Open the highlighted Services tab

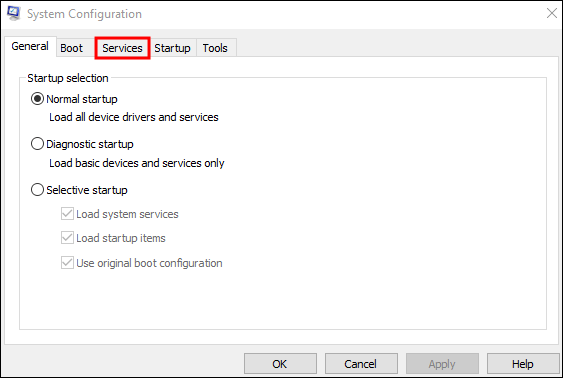(122, 48)
